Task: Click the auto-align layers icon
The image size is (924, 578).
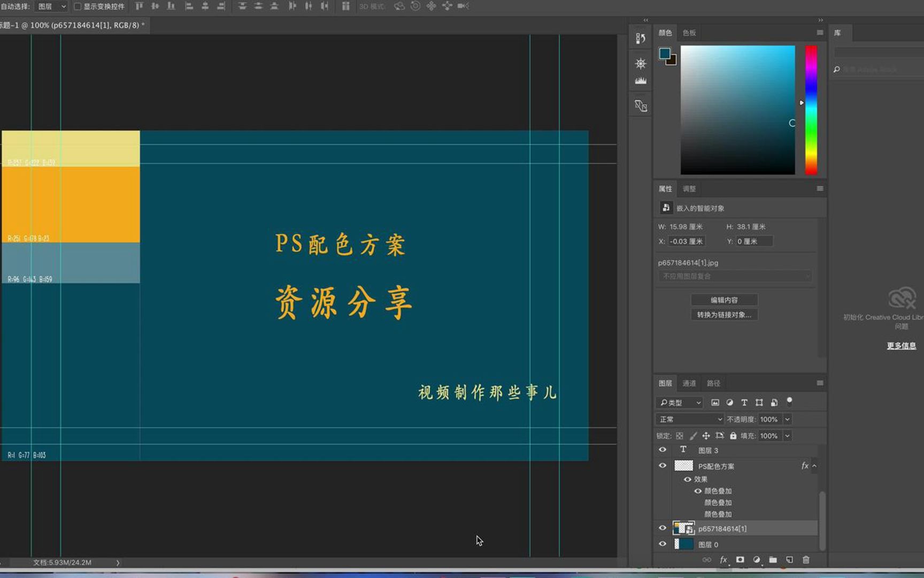Action: 345,6
